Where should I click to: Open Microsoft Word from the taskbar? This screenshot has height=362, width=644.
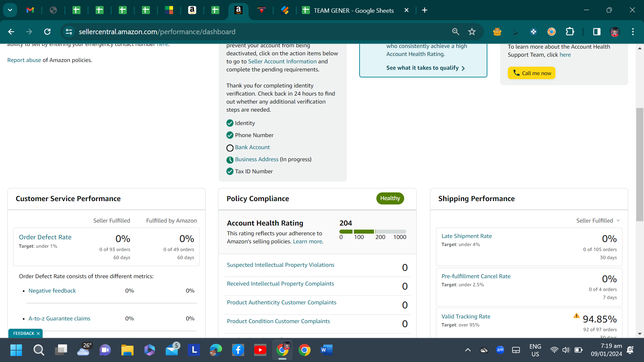point(326,350)
